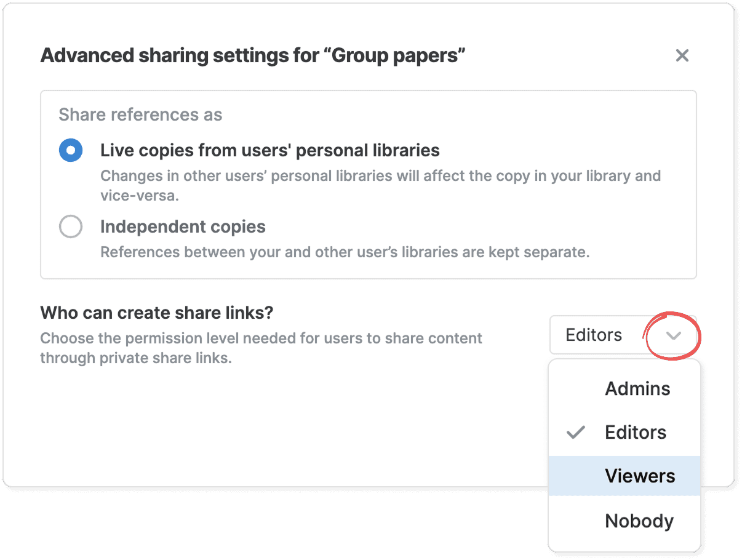
Task: Select the Independent copies radio button
Action: (71, 226)
